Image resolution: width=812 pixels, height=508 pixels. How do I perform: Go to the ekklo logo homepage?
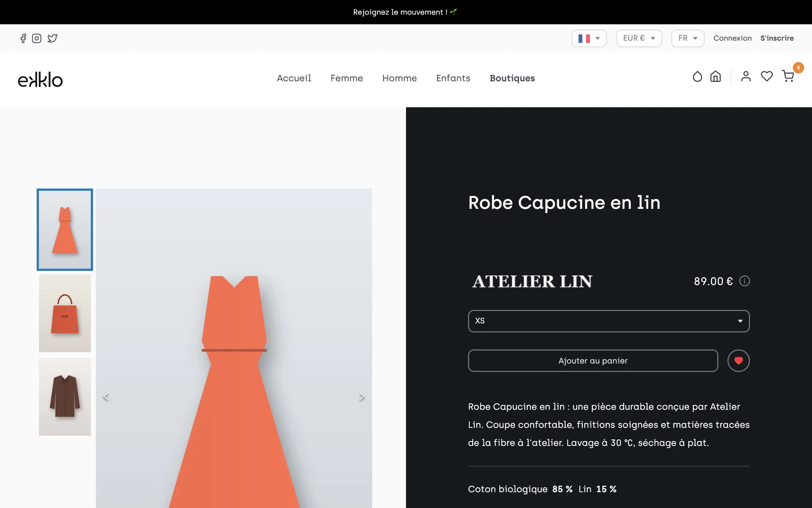[40, 79]
